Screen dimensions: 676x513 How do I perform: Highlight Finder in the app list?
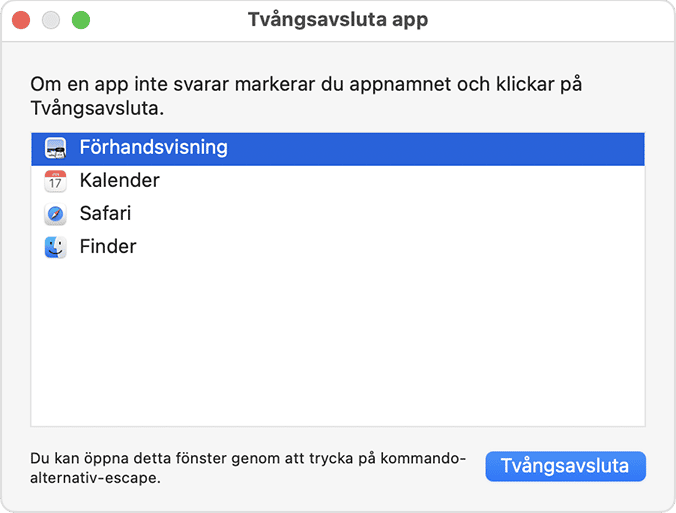tap(108, 247)
